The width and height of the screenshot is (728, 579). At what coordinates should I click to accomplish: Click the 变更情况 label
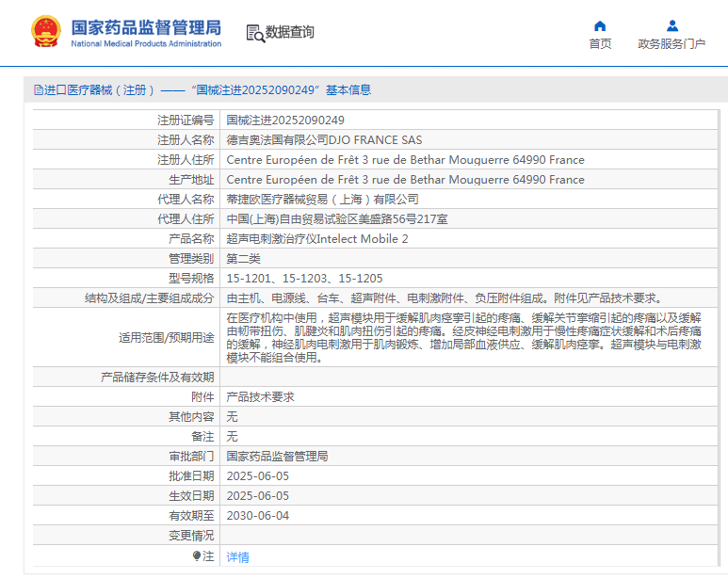pyautogui.click(x=191, y=536)
